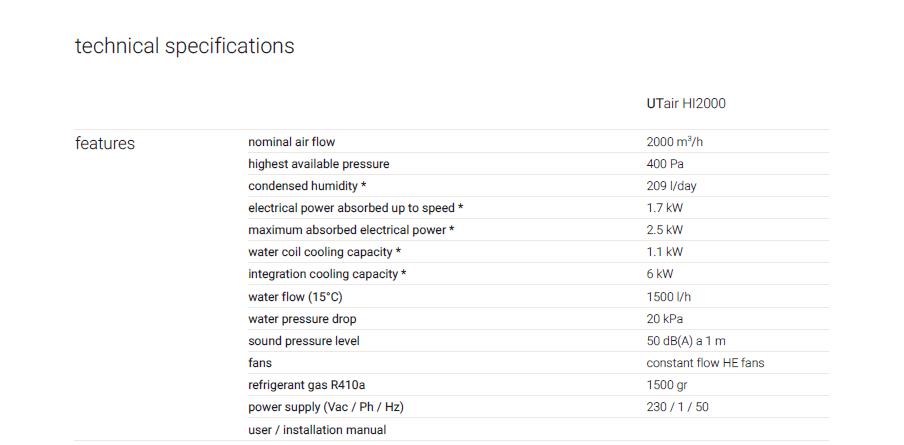Click the 2000 m³/h value

point(675,142)
